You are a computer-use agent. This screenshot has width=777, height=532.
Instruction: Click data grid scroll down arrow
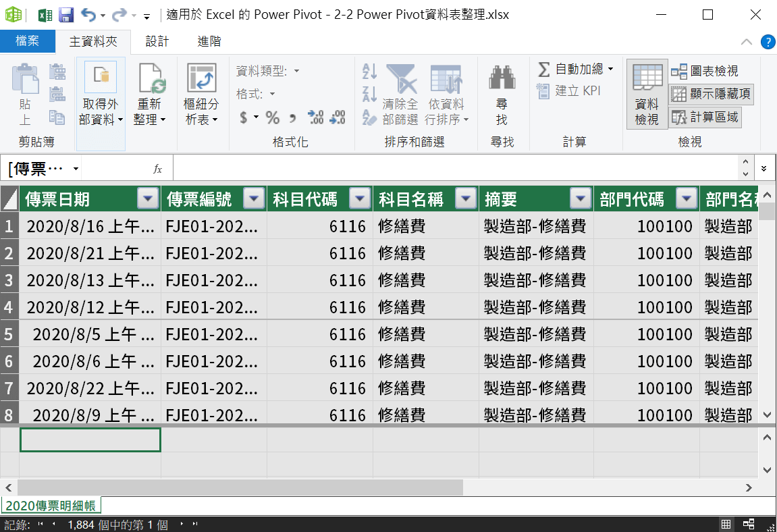767,415
